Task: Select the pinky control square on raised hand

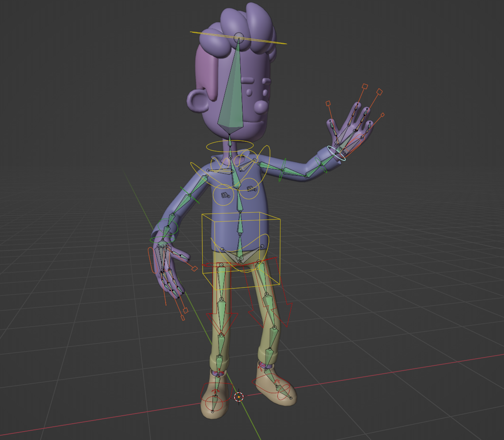Action: pos(383,115)
